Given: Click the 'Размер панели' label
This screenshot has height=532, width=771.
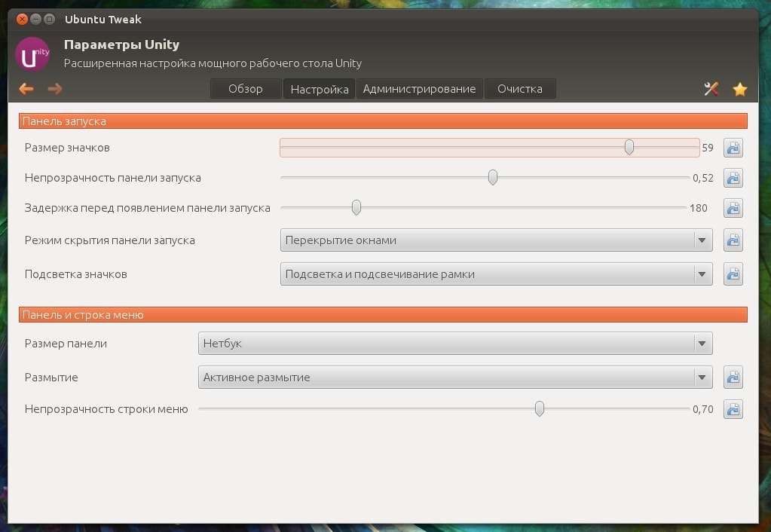Looking at the screenshot, I should click(66, 343).
